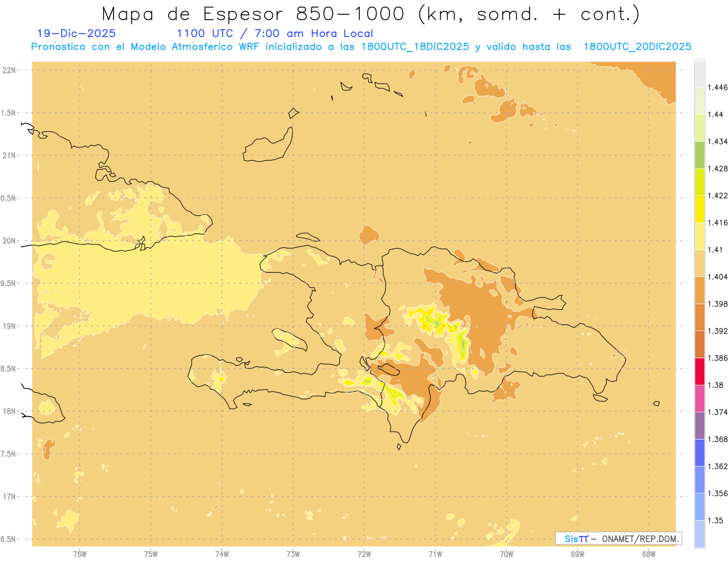Image resolution: width=728 pixels, height=562 pixels.
Task: Click the latitude label "21N"
Action: click(x=10, y=155)
